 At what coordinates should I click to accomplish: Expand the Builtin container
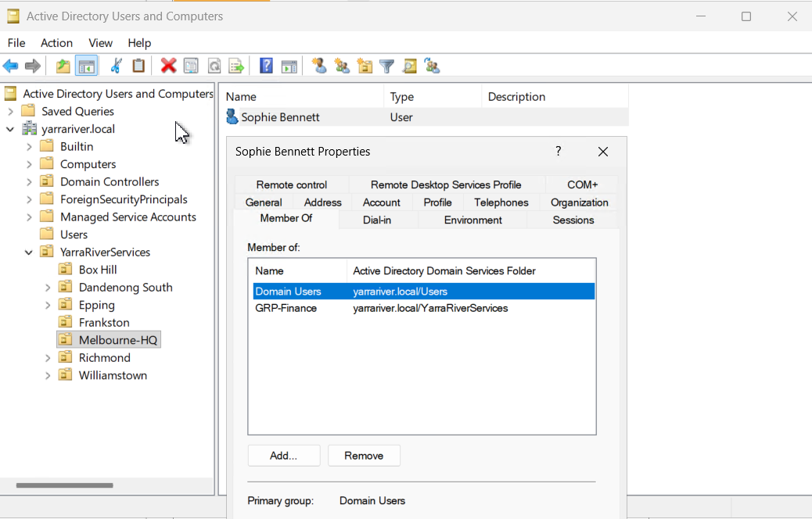(x=29, y=146)
